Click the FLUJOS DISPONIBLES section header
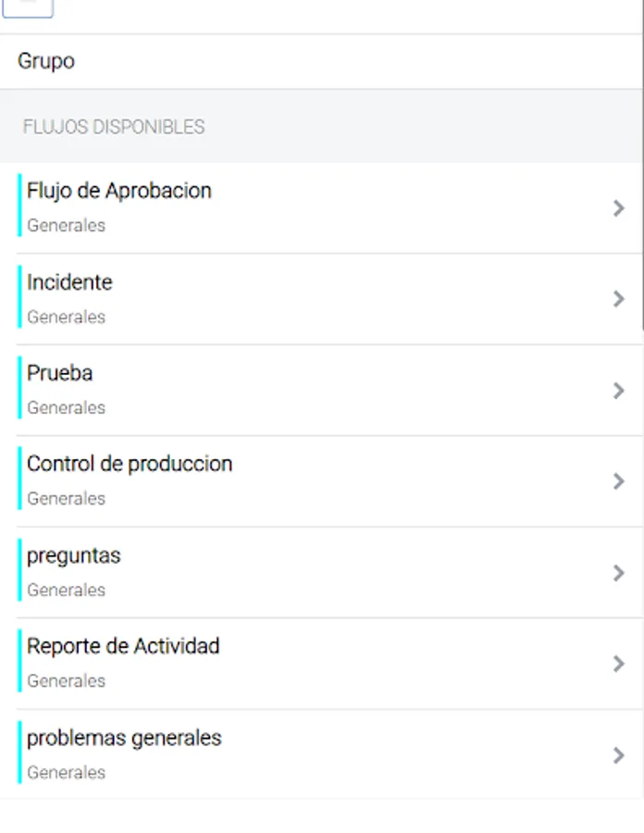This screenshot has width=644, height=833. tap(114, 127)
